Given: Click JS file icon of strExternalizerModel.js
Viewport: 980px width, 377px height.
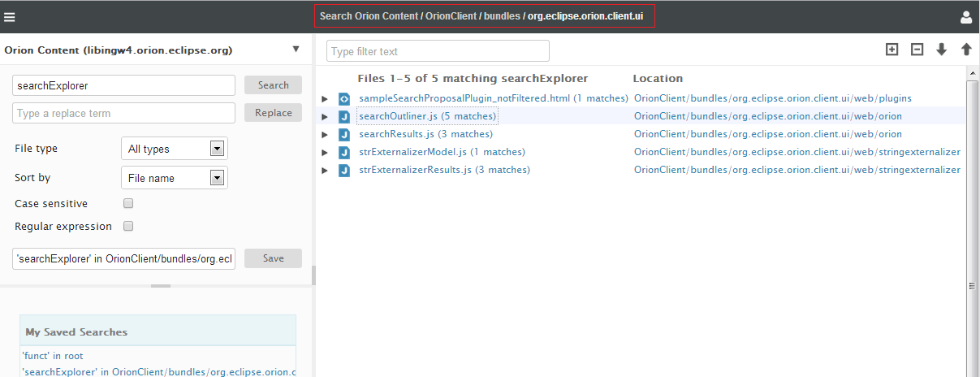Looking at the screenshot, I should coord(344,152).
